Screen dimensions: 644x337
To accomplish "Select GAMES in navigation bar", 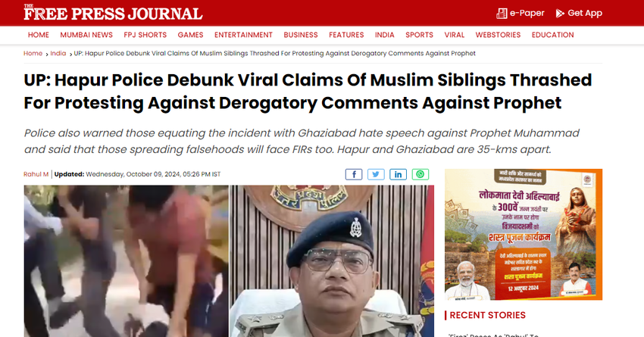I will click(191, 35).
